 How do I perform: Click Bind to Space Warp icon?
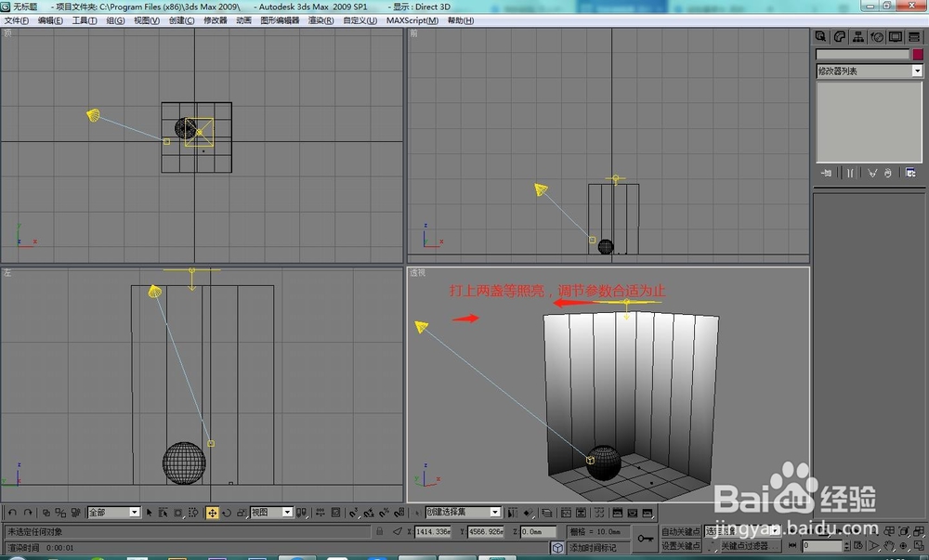(x=76, y=513)
